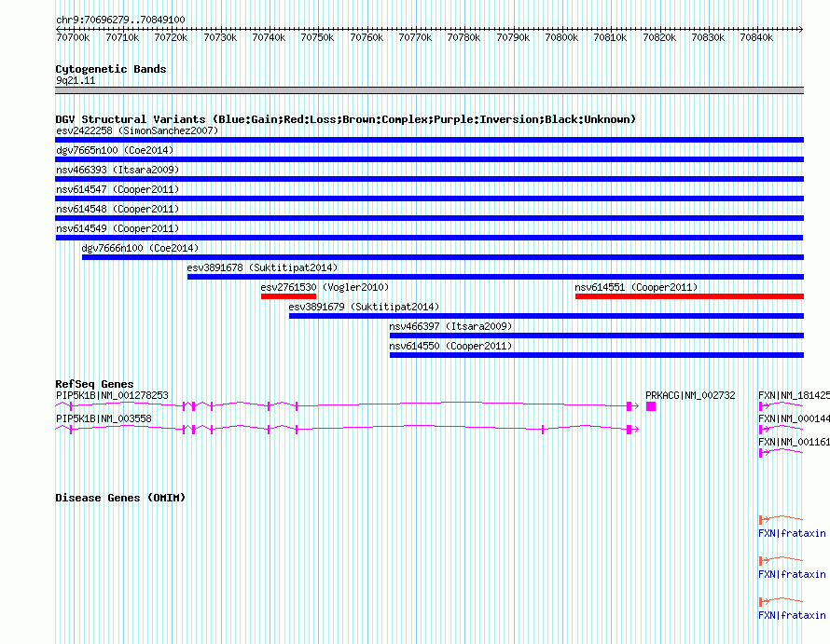Screen dimensions: 830x644
Task: Click the 70810k ruler position label
Action: [610, 37]
